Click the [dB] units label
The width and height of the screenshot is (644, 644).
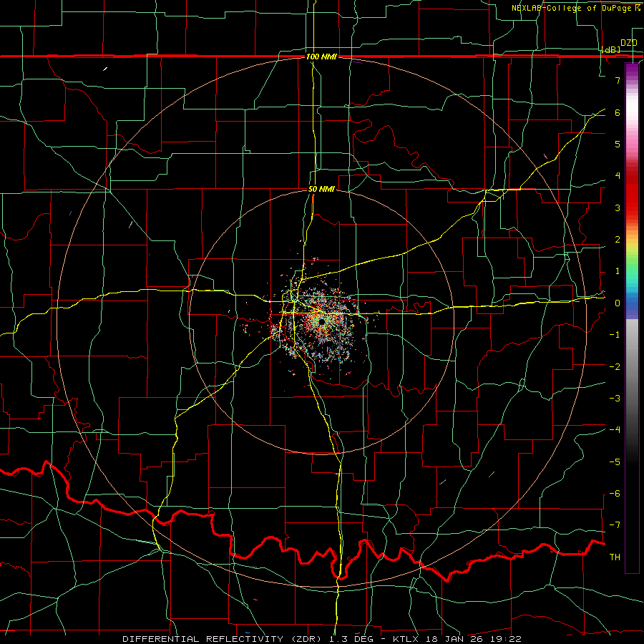(611, 49)
